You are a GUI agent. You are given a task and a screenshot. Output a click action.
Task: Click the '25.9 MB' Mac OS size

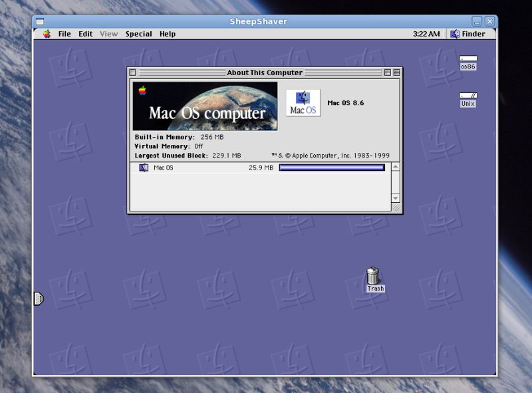tap(261, 168)
